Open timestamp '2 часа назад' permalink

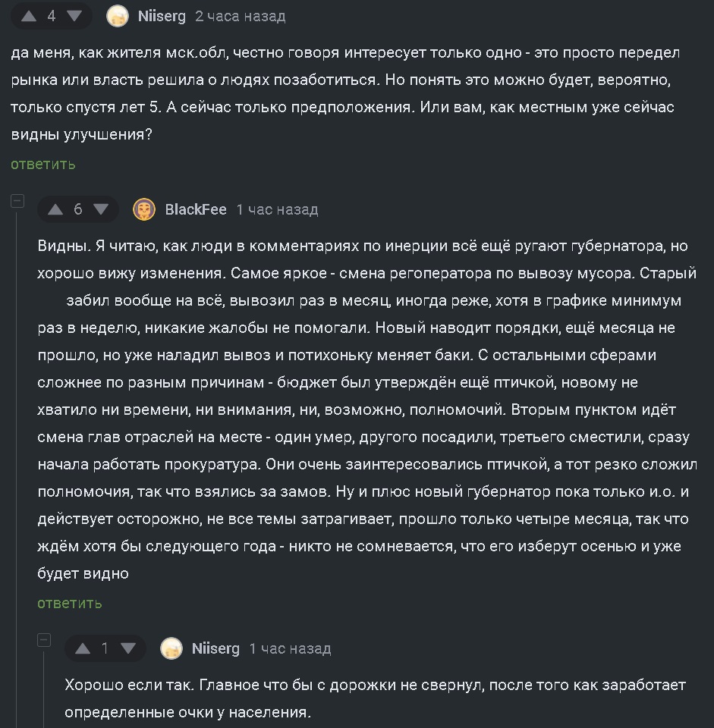[x=241, y=16]
